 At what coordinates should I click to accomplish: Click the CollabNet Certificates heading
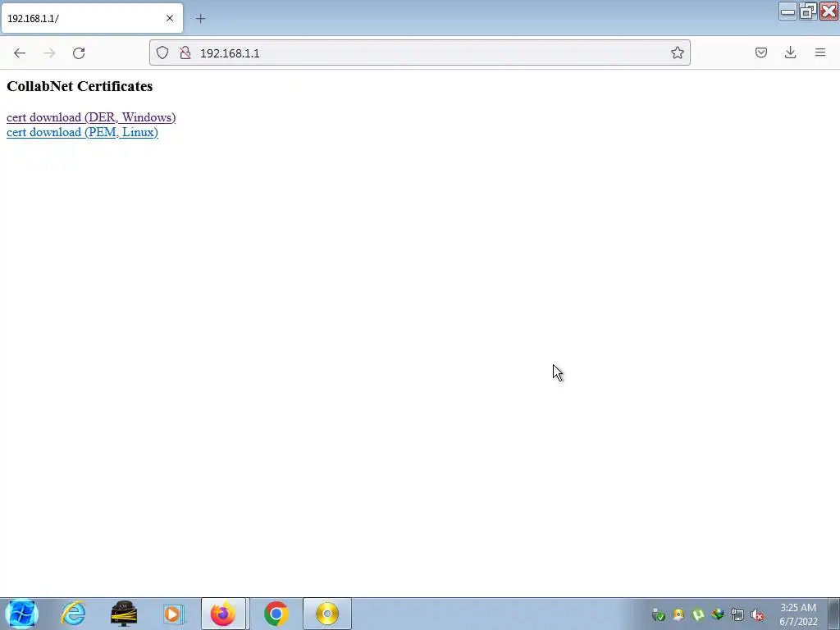[x=80, y=86]
